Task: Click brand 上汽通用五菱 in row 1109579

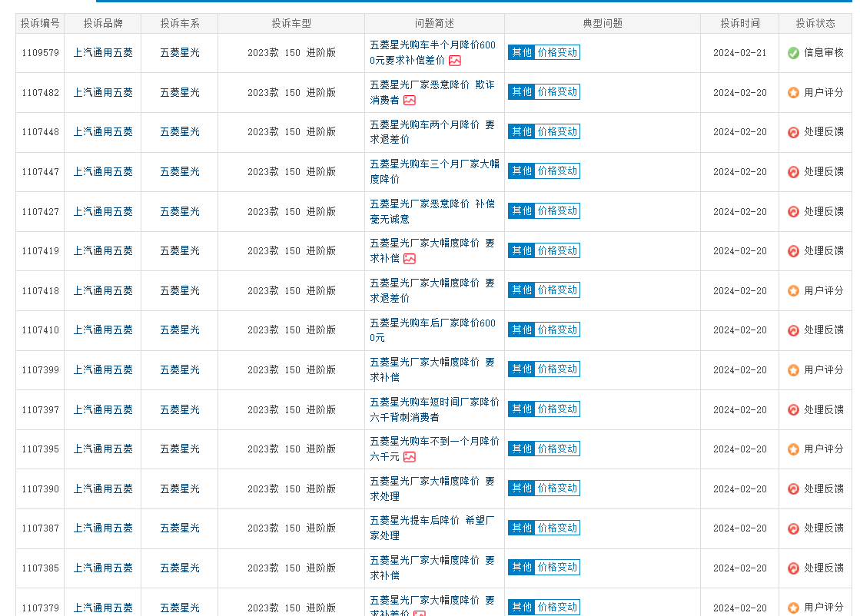Action: coord(103,52)
